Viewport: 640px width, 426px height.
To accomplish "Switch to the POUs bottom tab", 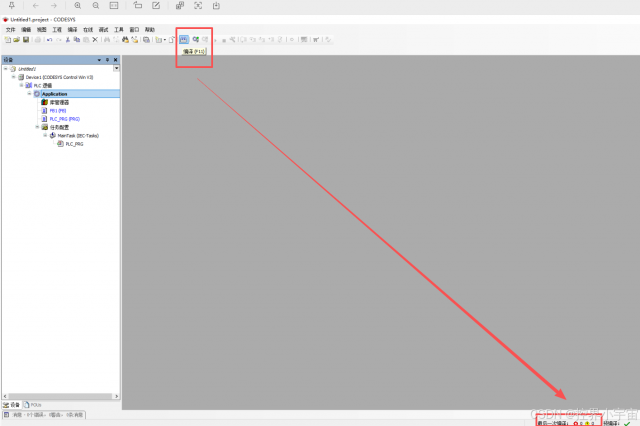I will point(33,405).
